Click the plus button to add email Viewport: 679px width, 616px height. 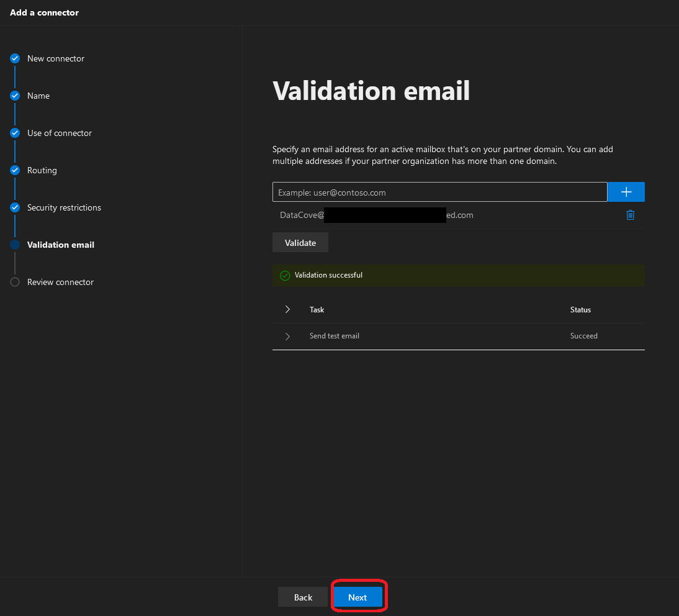point(626,192)
